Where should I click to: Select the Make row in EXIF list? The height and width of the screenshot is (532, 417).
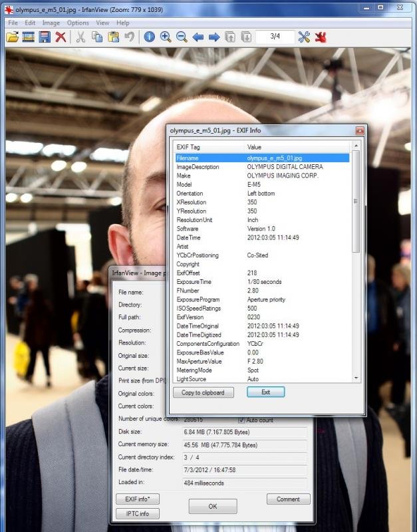point(262,176)
